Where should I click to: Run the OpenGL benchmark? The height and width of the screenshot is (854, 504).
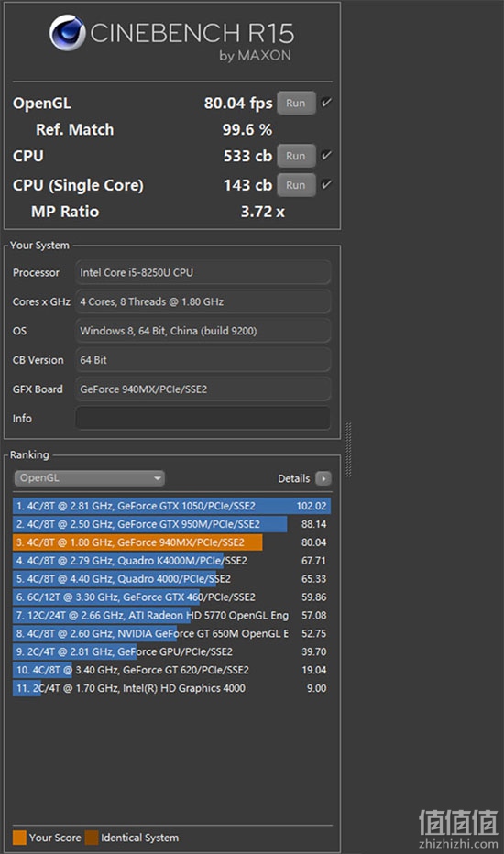[x=296, y=103]
